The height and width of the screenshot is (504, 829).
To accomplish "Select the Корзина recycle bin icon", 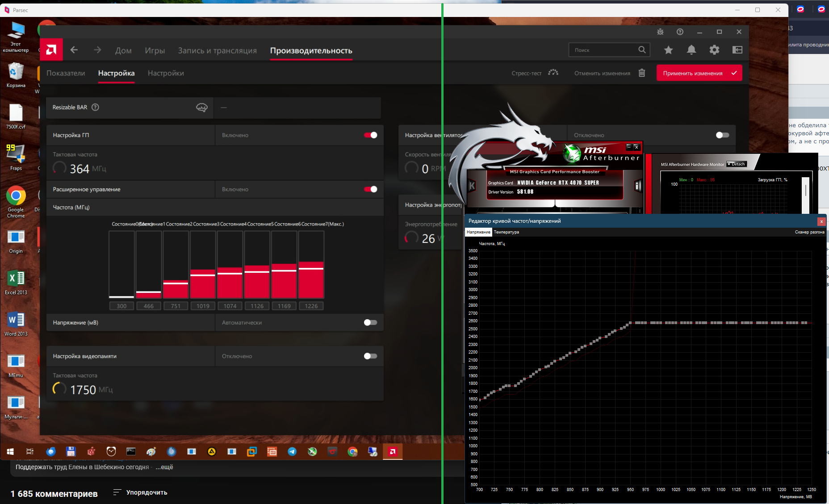I will tap(16, 75).
